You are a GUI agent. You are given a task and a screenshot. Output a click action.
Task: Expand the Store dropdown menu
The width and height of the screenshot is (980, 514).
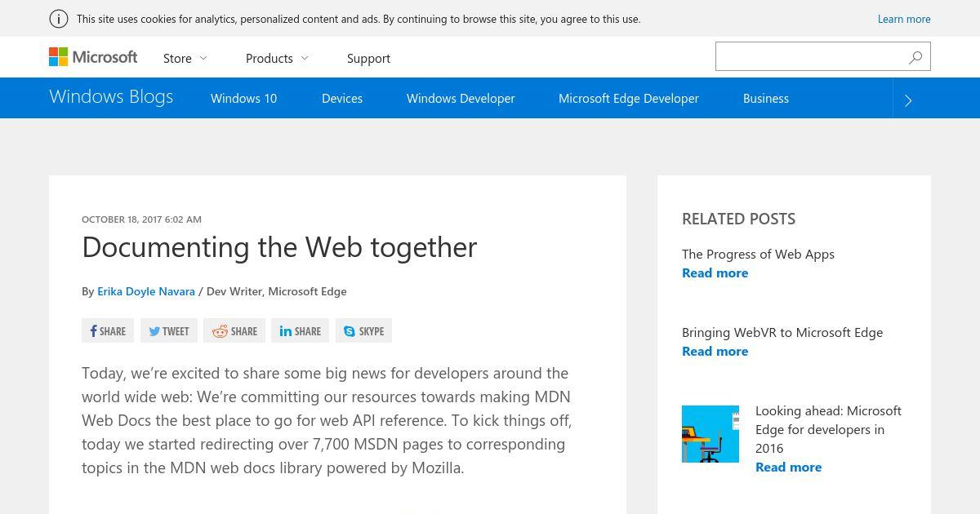click(185, 58)
